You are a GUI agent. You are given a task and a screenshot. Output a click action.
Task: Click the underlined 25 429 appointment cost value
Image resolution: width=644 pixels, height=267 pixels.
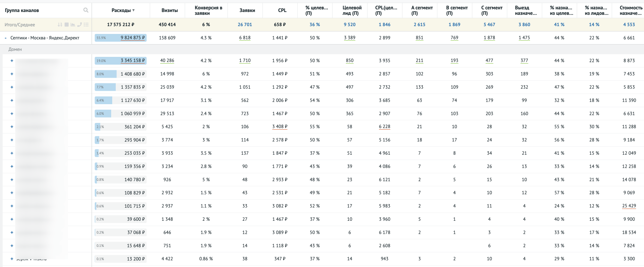[629, 206]
